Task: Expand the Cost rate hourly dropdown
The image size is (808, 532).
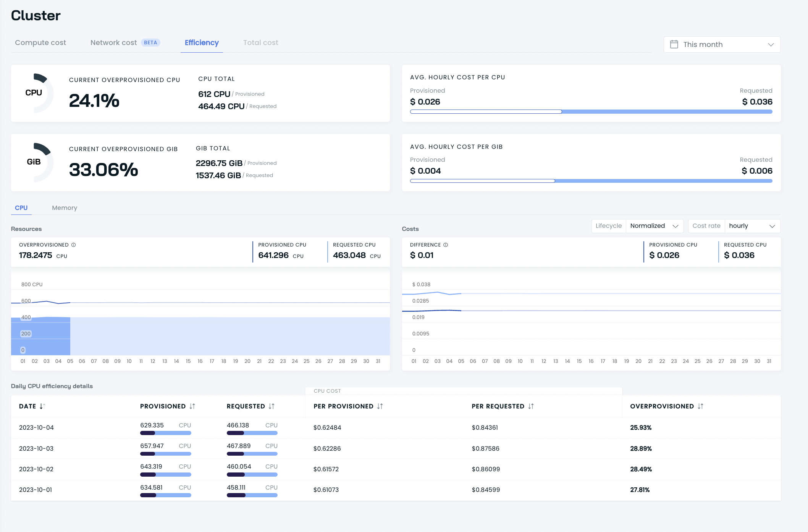Action: pyautogui.click(x=752, y=226)
